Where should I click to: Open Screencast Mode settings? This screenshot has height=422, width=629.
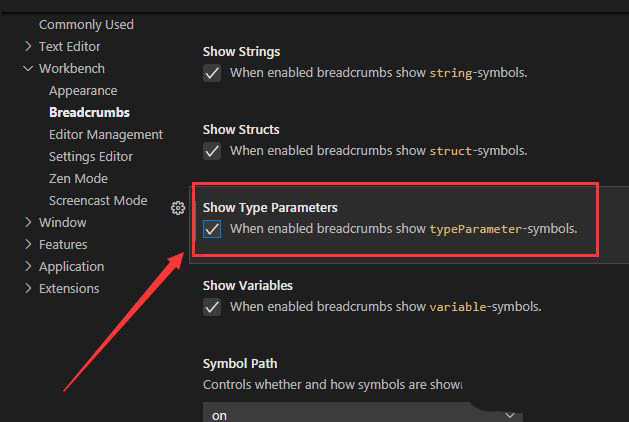[x=98, y=201]
